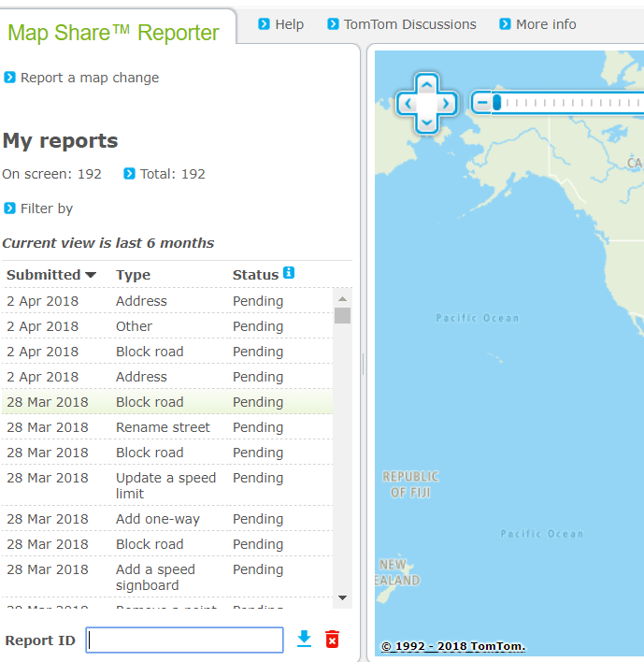Viewport: 644px width, 662px height.
Task: Click the TomTom copyright link on map
Action: pos(452,646)
